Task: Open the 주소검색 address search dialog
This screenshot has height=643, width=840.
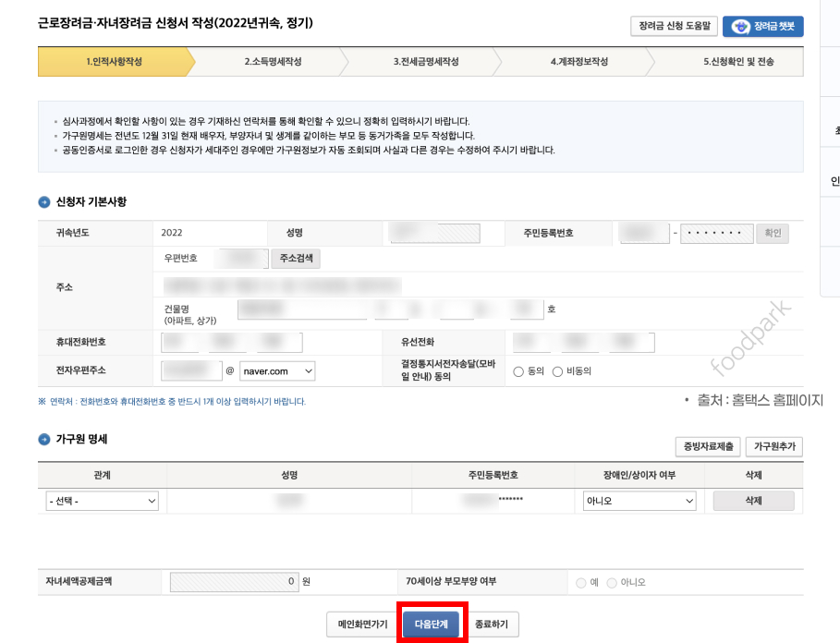Action: click(x=298, y=259)
